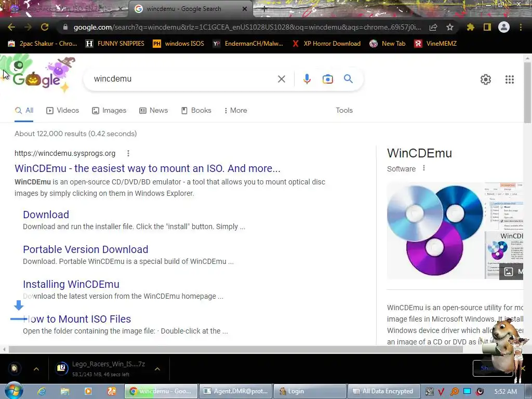This screenshot has width=532, height=399.
Task: Go back with the browser back arrow
Action: [11, 27]
